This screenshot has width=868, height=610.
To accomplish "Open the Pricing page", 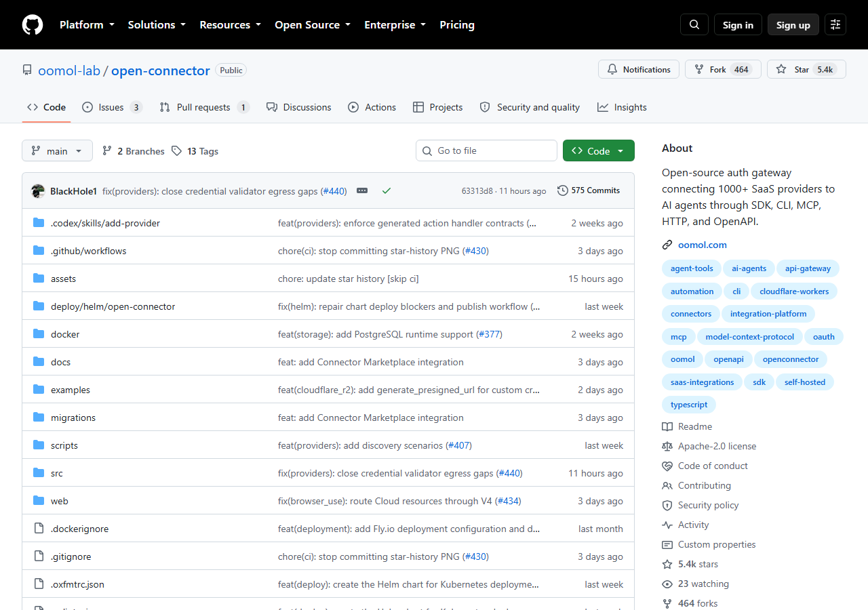I will [x=457, y=24].
